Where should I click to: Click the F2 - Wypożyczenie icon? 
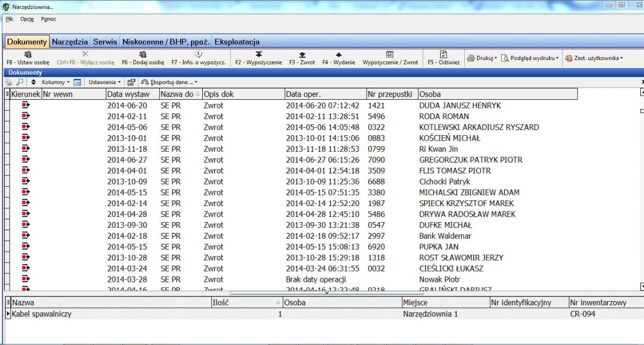coord(259,54)
